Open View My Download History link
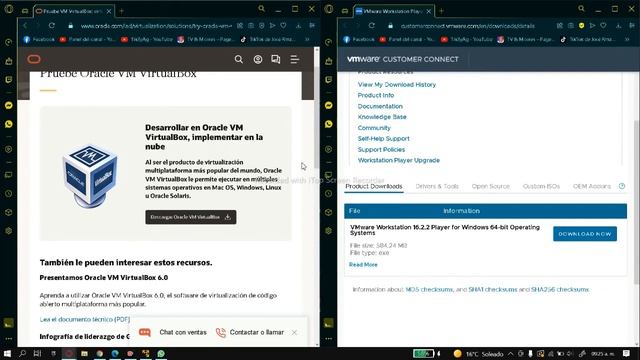 point(397,84)
